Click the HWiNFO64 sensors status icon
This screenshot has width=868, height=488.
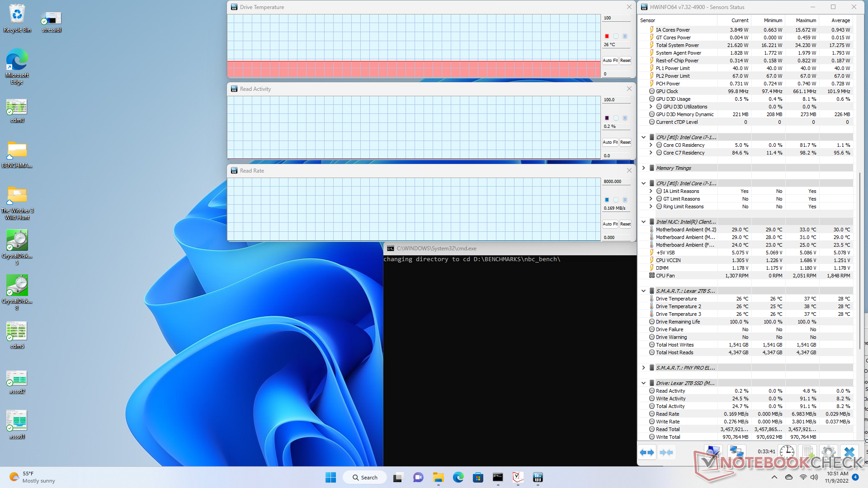538,477
